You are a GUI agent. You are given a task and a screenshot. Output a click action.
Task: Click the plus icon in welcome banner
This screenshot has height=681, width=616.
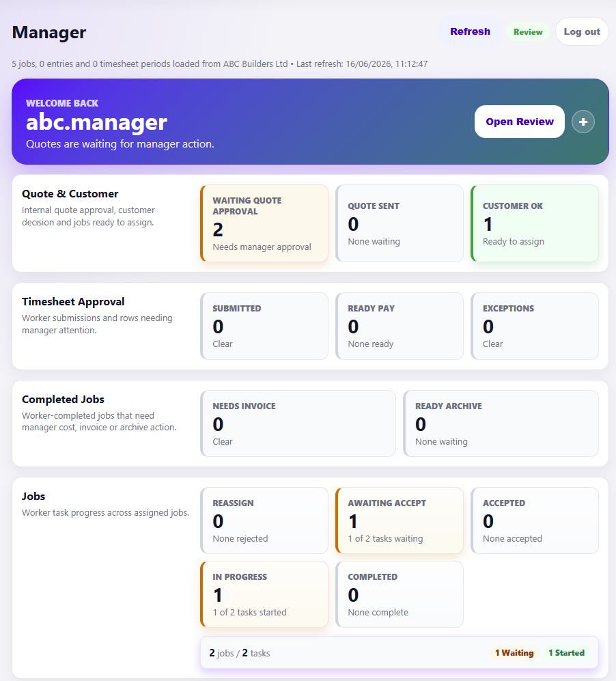click(x=583, y=122)
